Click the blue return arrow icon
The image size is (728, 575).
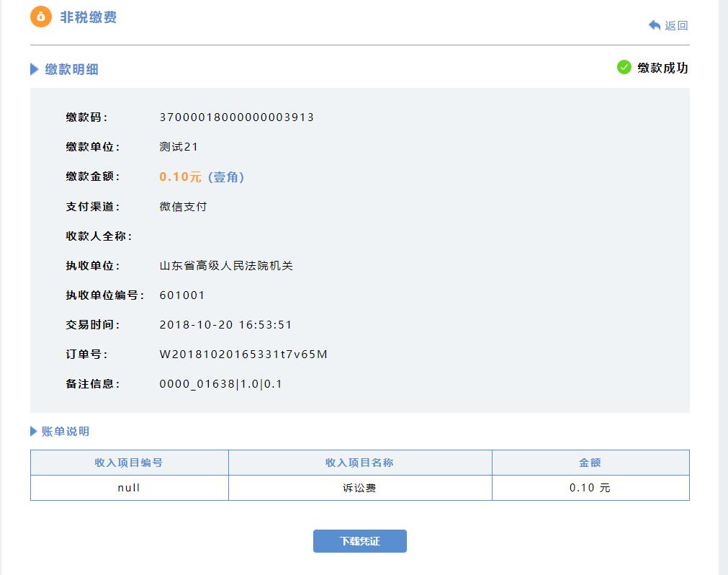click(653, 24)
